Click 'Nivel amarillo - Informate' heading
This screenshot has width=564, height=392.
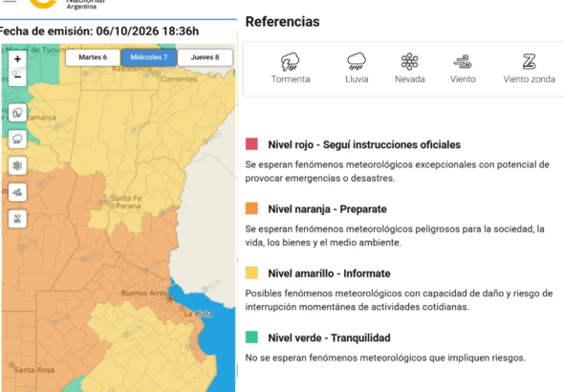pyautogui.click(x=329, y=273)
